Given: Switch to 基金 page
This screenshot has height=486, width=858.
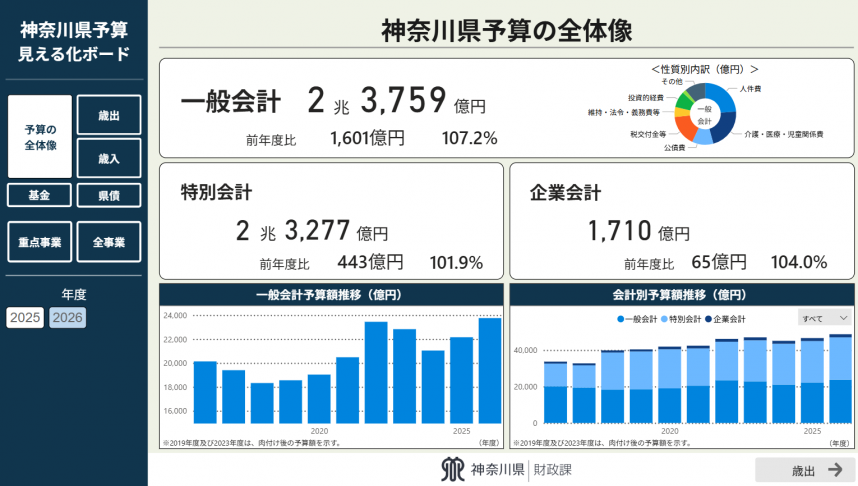Looking at the screenshot, I should [x=39, y=195].
